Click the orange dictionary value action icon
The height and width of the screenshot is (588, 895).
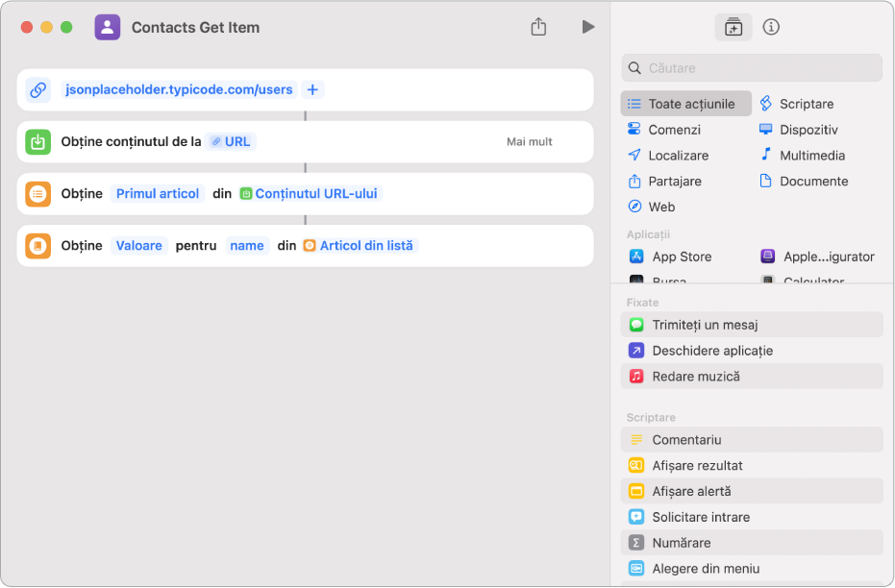click(x=38, y=246)
